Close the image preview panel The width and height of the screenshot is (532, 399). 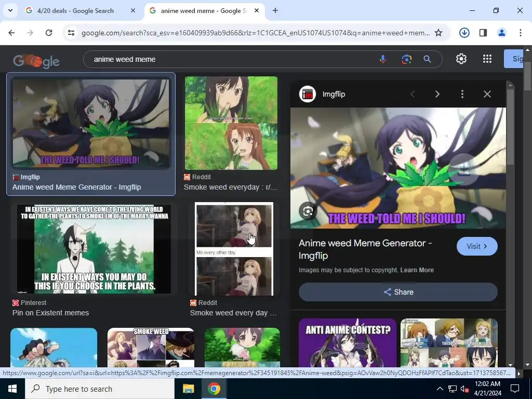(487, 94)
